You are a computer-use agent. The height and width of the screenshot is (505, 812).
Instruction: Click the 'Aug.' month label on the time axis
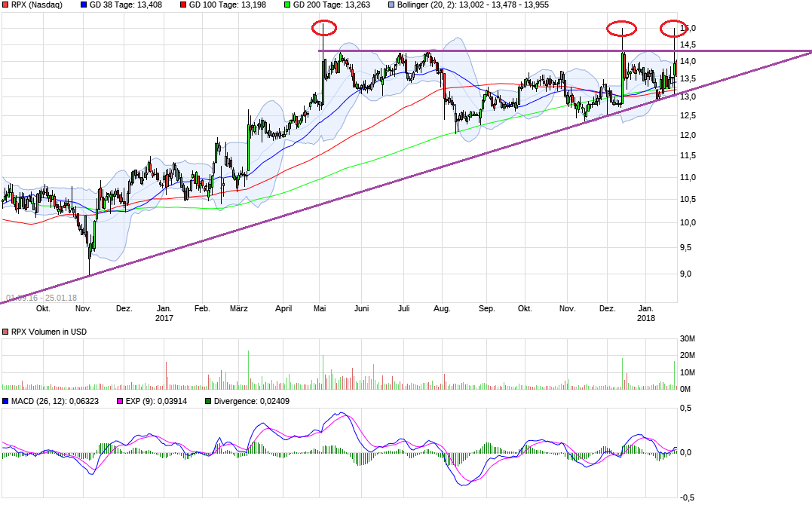point(443,308)
